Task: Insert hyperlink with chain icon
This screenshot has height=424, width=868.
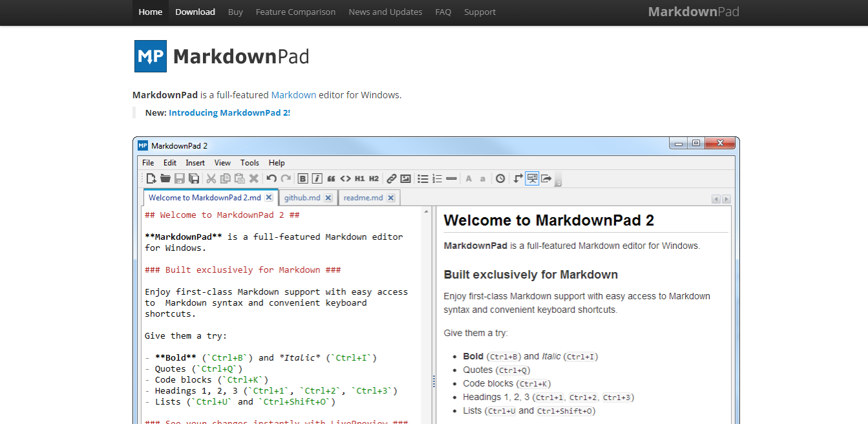Action: [392, 178]
